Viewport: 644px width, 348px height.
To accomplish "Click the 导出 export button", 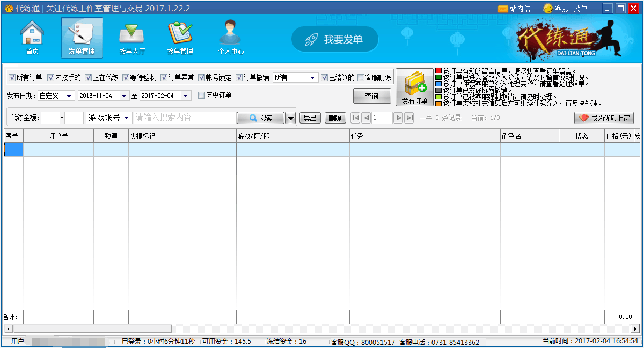I will pyautogui.click(x=310, y=118).
